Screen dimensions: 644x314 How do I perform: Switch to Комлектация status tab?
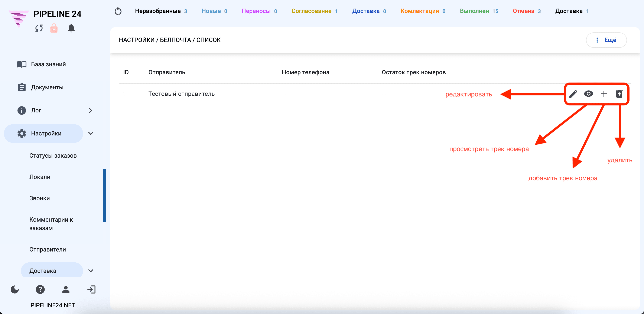click(423, 11)
